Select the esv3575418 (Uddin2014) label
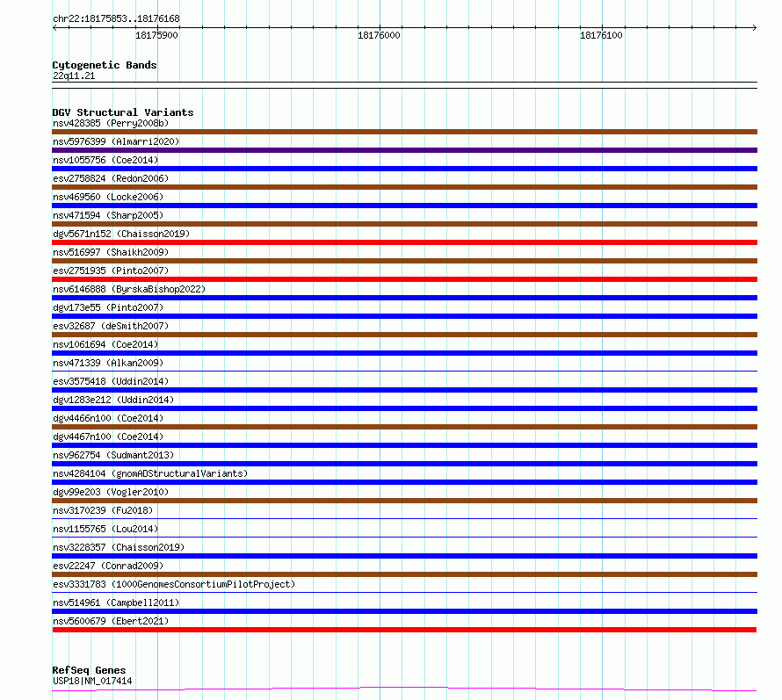The height and width of the screenshot is (700, 782). click(111, 381)
